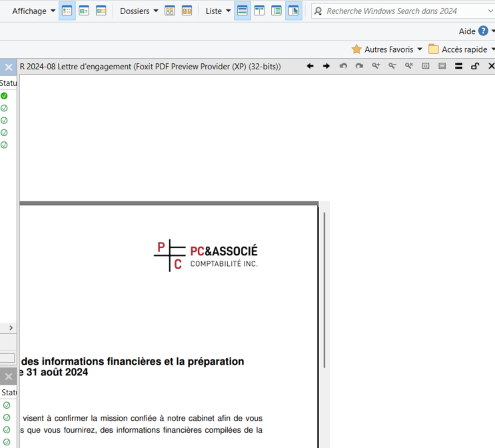Click the PDF preview vertical scrollbar
This screenshot has width=495, height=448.
pyautogui.click(x=324, y=287)
